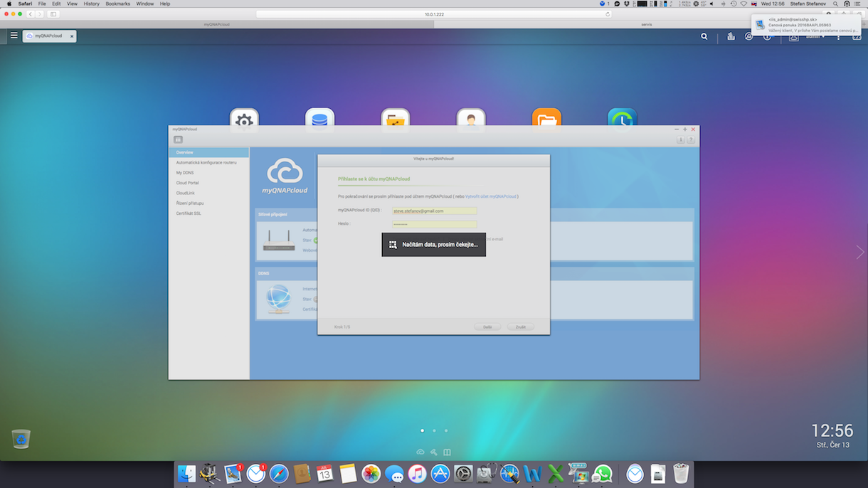Click the Další button in the wizard
The height and width of the screenshot is (488, 868).
click(x=488, y=327)
